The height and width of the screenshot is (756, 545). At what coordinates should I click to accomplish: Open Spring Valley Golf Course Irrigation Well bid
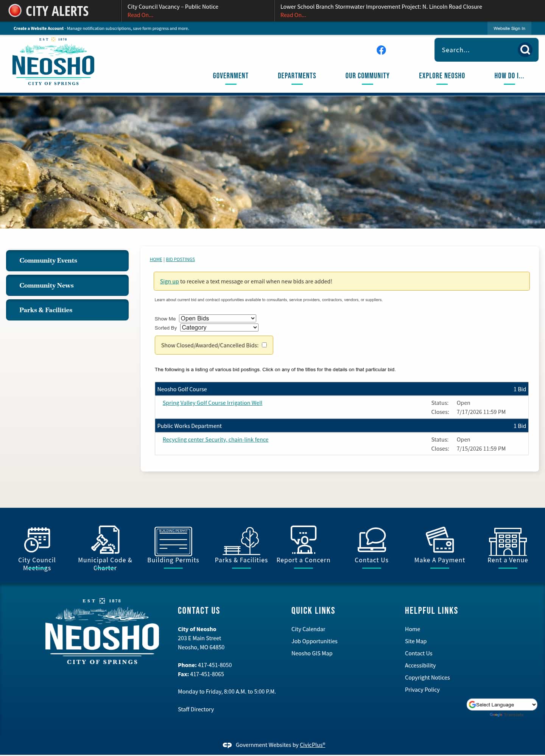(x=212, y=403)
